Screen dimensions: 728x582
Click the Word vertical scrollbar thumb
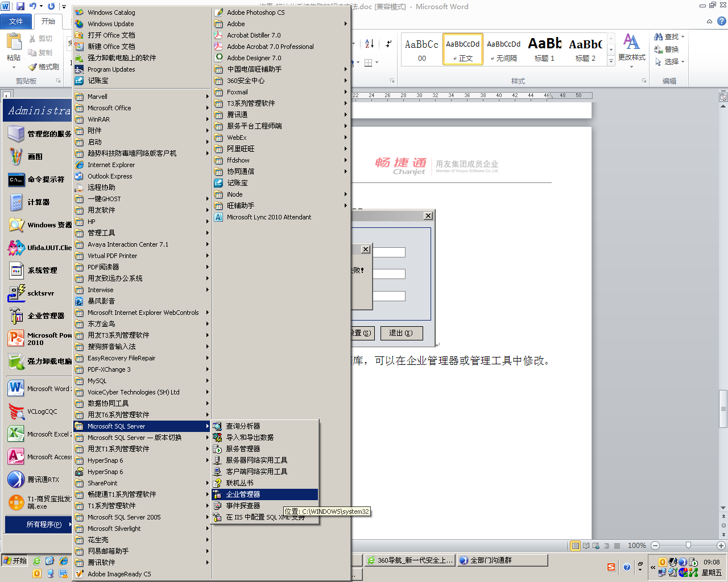point(723,409)
